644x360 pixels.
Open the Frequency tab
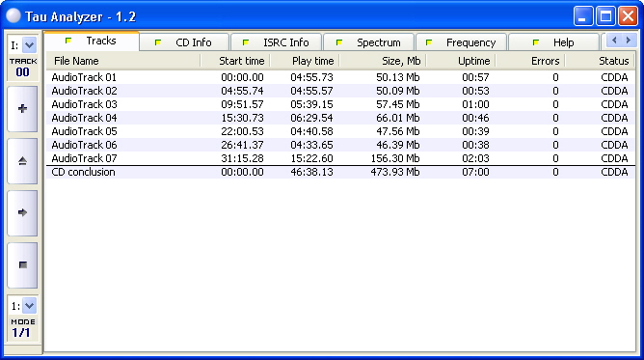462,42
